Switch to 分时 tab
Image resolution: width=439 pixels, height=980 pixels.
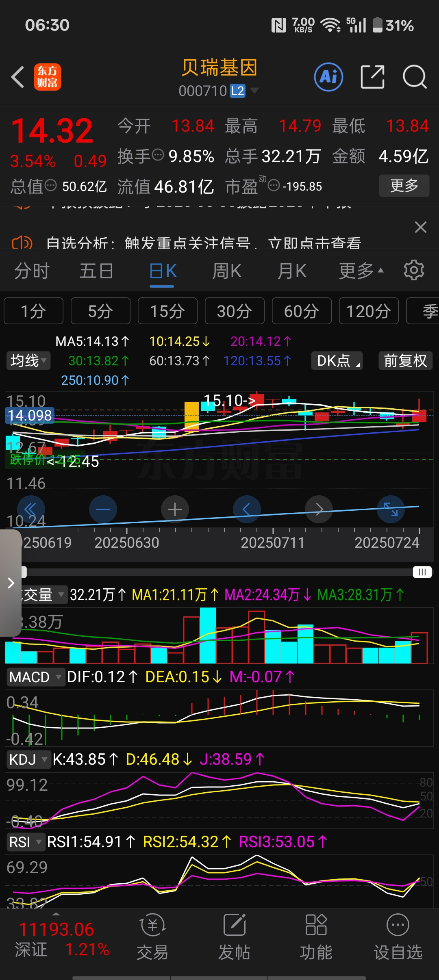point(32,271)
